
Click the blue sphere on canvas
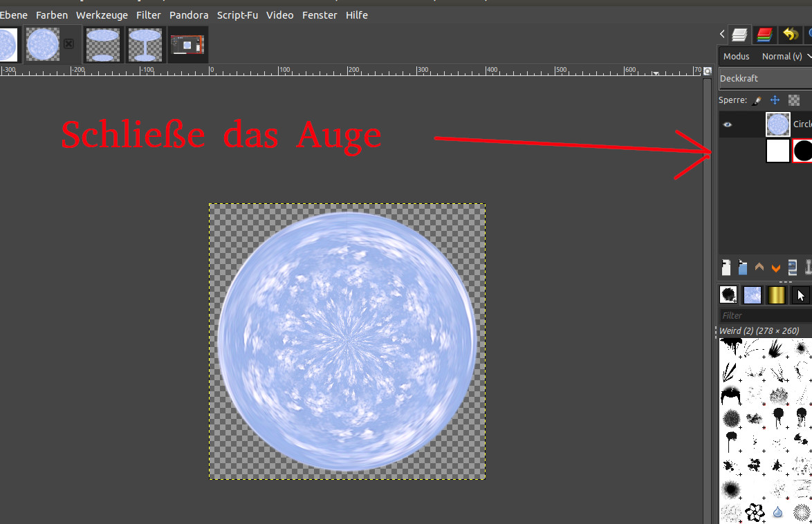click(347, 341)
